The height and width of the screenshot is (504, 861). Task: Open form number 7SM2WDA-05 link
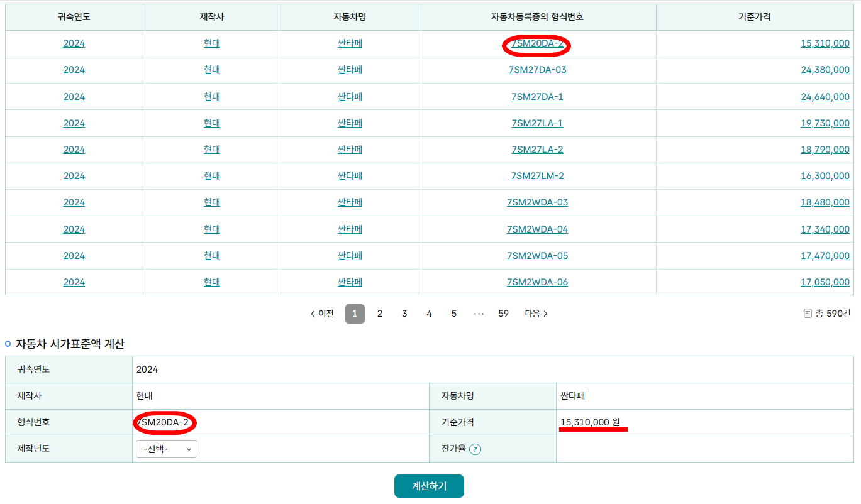point(537,256)
